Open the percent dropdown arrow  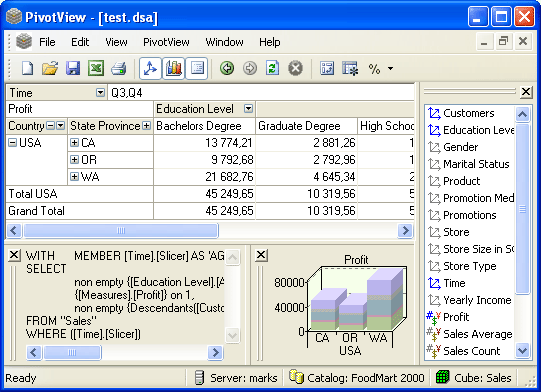click(390, 68)
